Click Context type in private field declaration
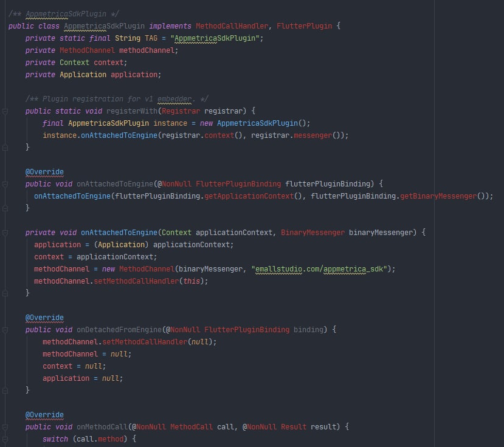 point(74,63)
